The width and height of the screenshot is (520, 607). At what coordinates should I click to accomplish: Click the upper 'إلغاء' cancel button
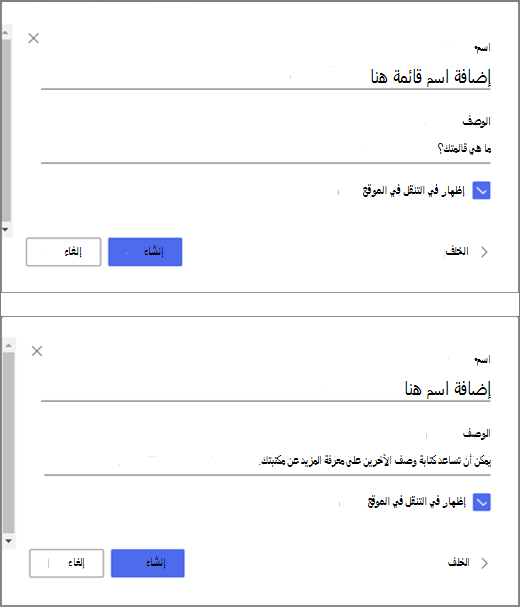[x=63, y=252]
